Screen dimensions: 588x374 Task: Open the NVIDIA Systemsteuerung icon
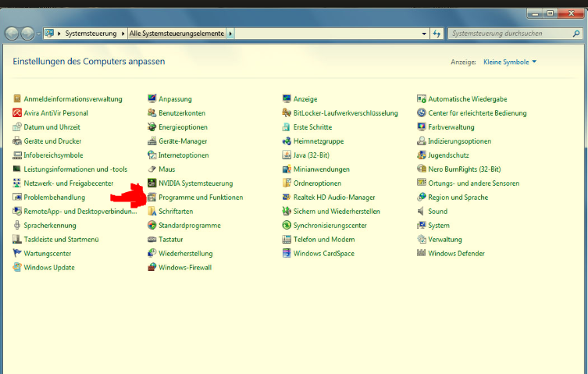click(151, 183)
